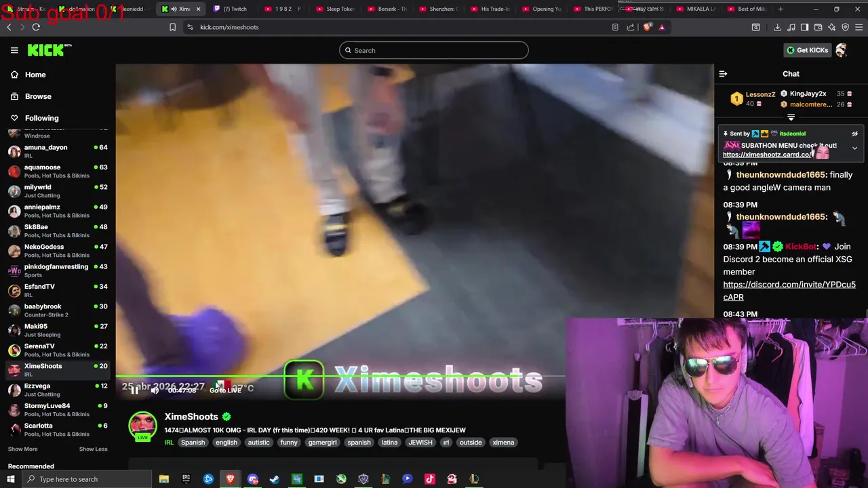Screen dimensions: 868x488
Task: Open the Kick hamburger menu
Action: click(14, 50)
